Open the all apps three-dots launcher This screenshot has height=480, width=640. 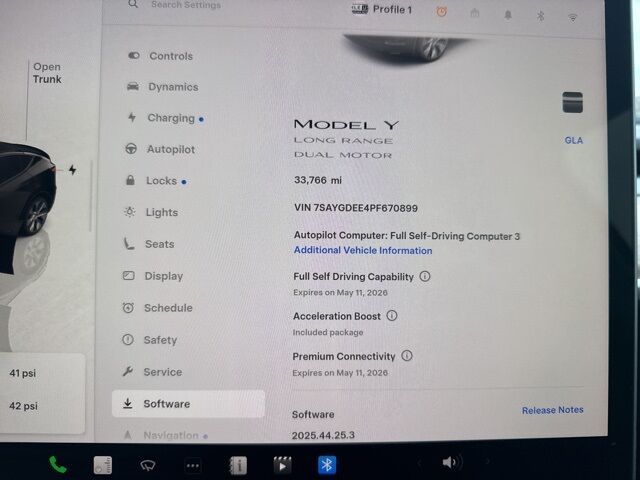(x=193, y=464)
